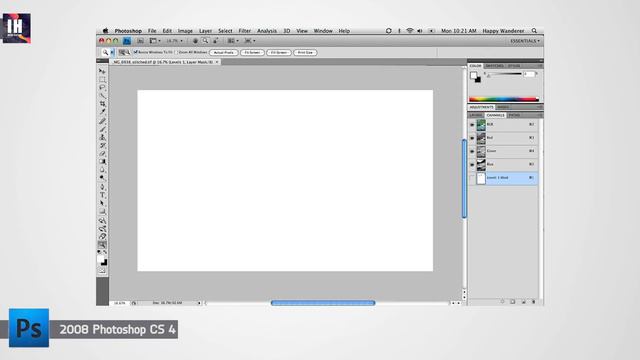
Task: Open the Window menu
Action: point(323,31)
